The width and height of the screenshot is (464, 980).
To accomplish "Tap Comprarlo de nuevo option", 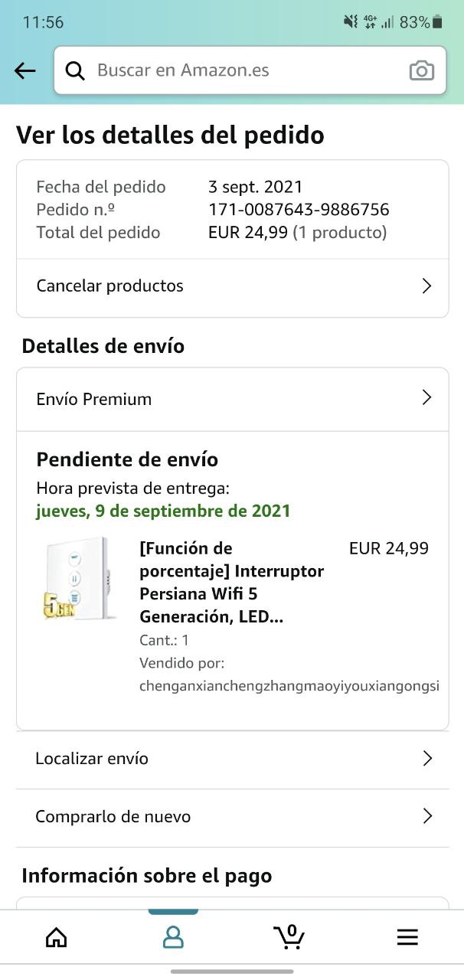I will tap(113, 817).
